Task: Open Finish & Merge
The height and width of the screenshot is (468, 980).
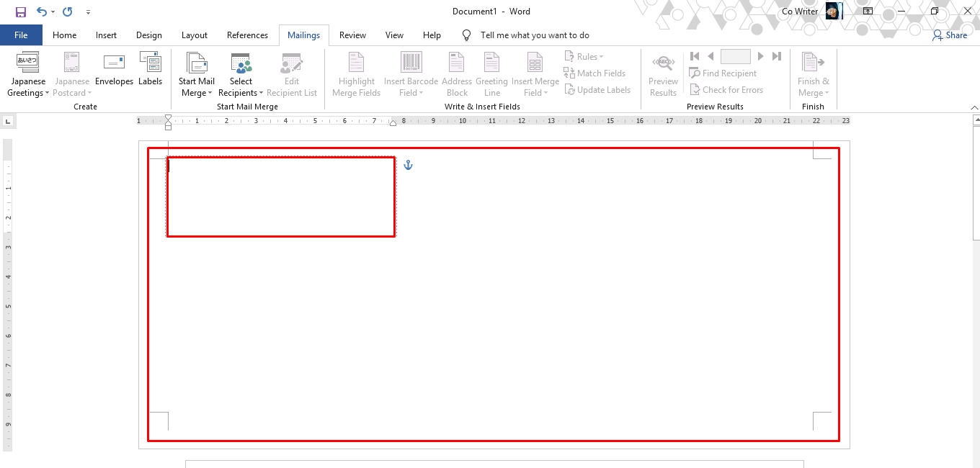Action: (813, 73)
